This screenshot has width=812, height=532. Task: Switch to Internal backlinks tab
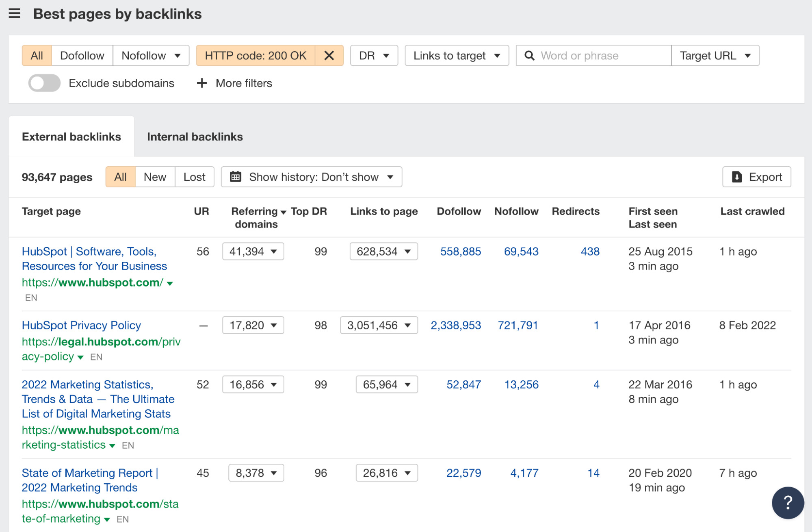(x=195, y=137)
